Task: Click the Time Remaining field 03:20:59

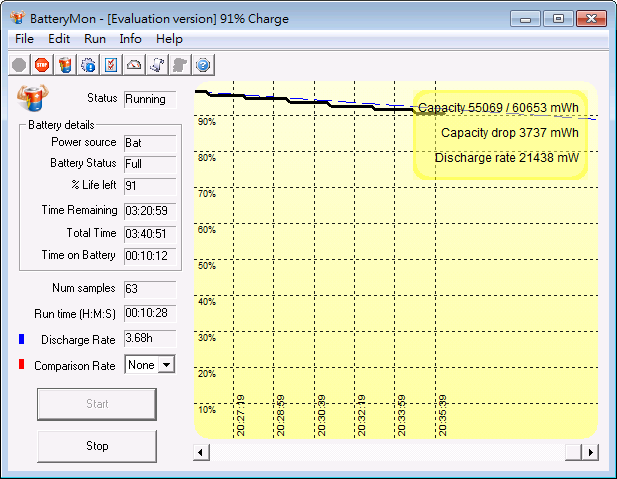Action: click(x=150, y=211)
